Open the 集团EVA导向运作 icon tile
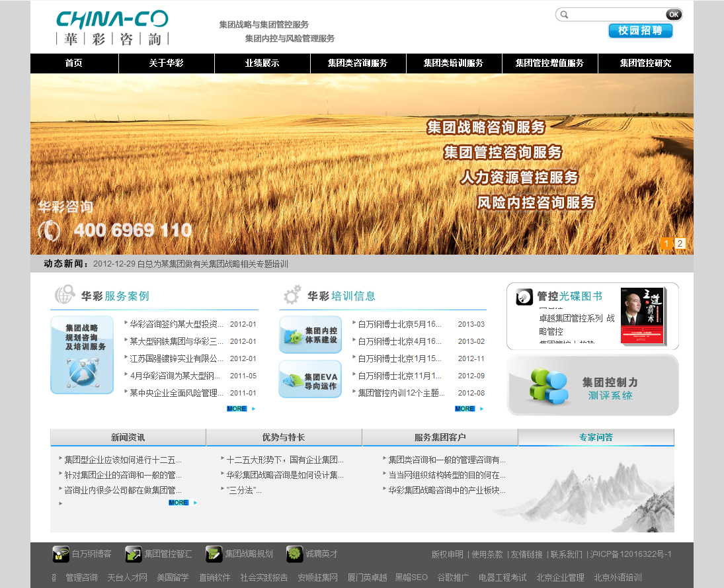The height and width of the screenshot is (588, 724). (310, 379)
